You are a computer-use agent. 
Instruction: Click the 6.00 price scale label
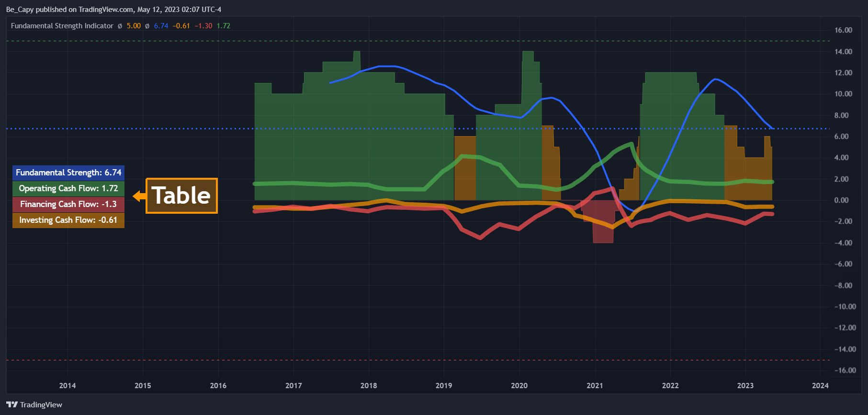[x=842, y=137]
